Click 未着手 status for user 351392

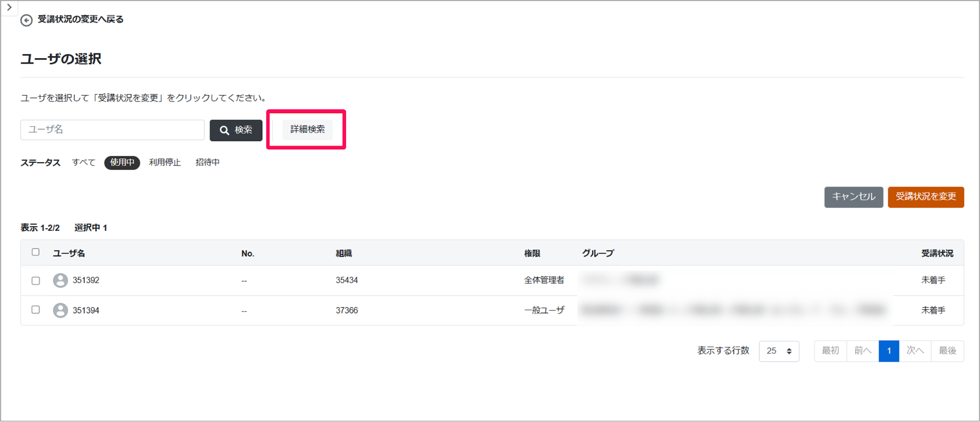(933, 280)
